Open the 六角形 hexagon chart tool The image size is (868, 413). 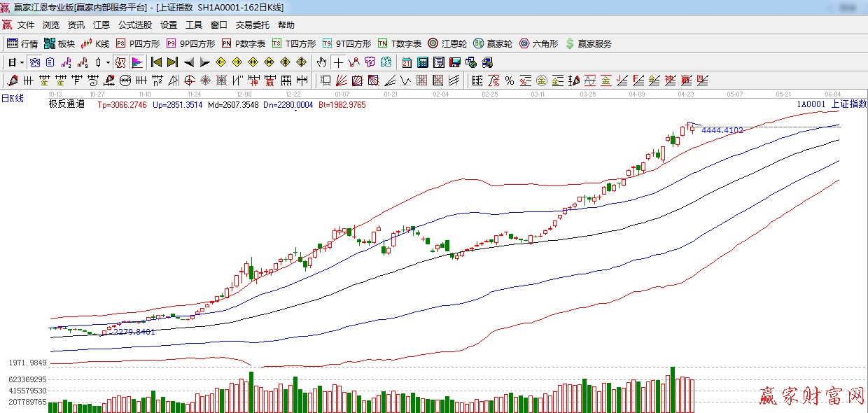(x=538, y=43)
